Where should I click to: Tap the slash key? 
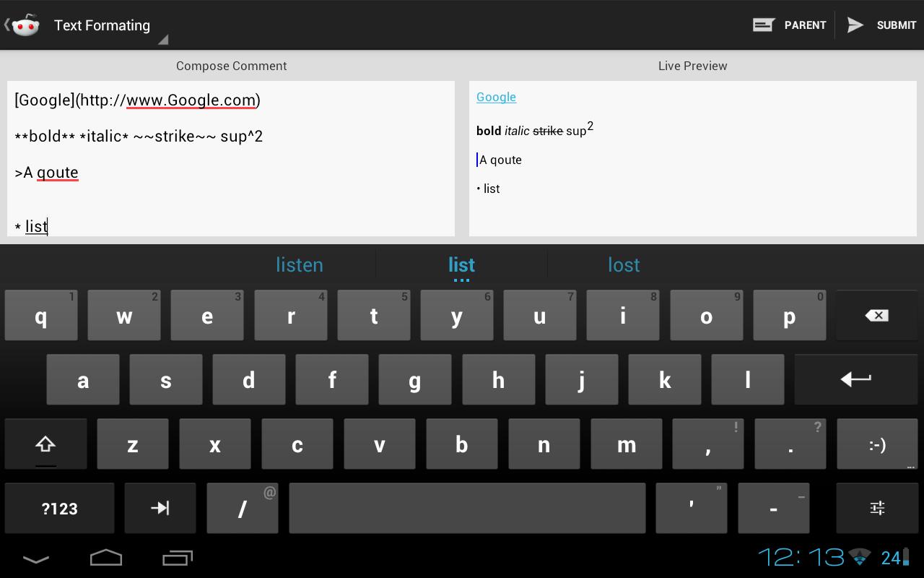tap(243, 509)
